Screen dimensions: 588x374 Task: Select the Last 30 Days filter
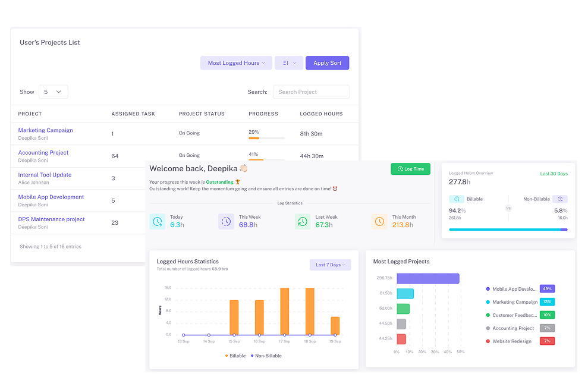coord(554,173)
